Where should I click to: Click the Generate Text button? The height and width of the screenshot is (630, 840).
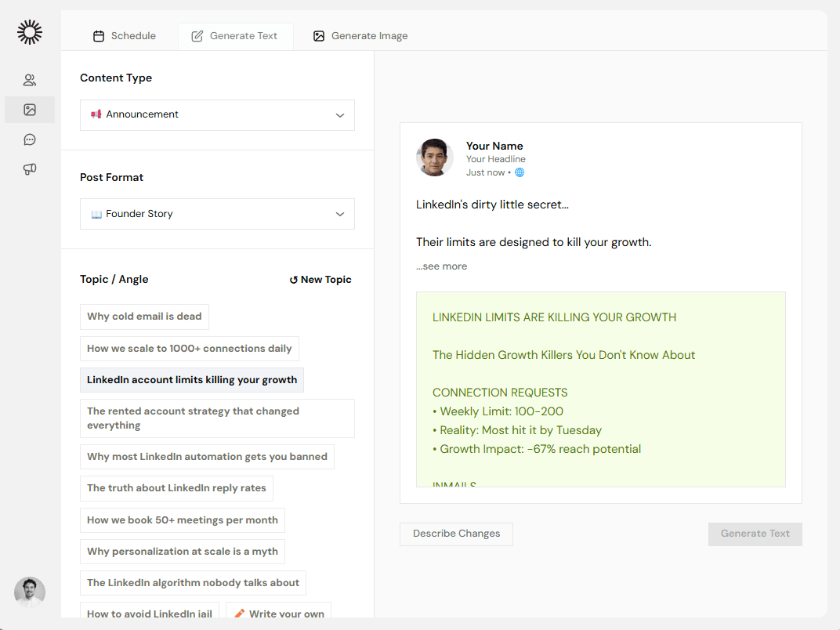coord(755,534)
